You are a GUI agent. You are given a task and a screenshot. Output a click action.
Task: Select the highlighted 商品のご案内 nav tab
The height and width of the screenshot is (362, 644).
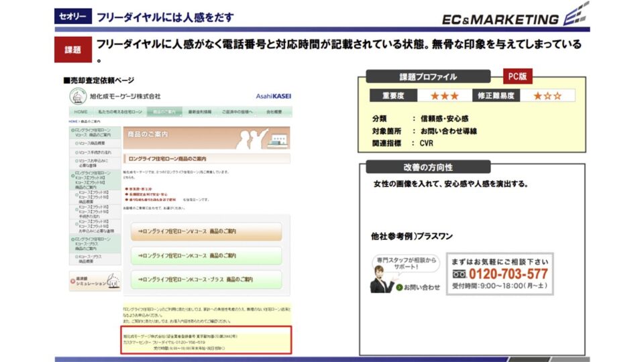(164, 112)
